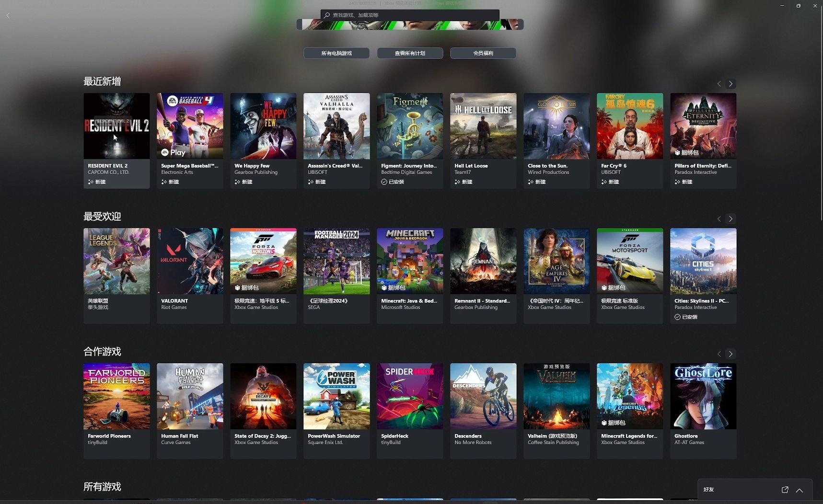The image size is (823, 504).
Task: Show next page of 合作游戏 row
Action: [x=730, y=354]
